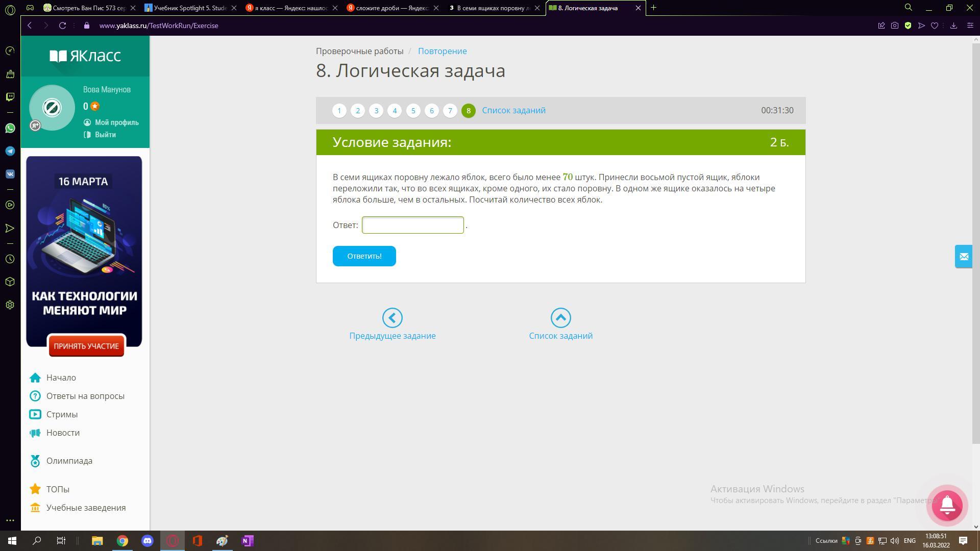The image size is (980, 551).
Task: Reload the page
Action: [62, 26]
